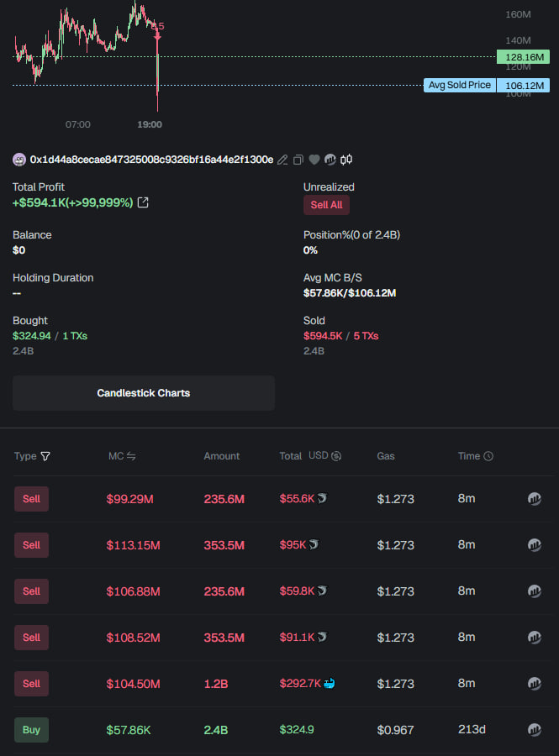Click the shark icon next to $55.6K total
The width and height of the screenshot is (559, 756).
[322, 498]
